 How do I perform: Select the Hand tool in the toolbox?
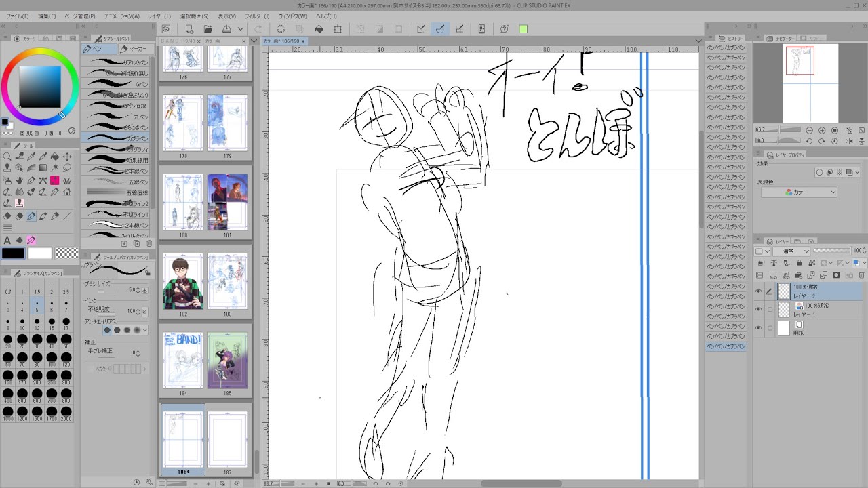click(20, 180)
